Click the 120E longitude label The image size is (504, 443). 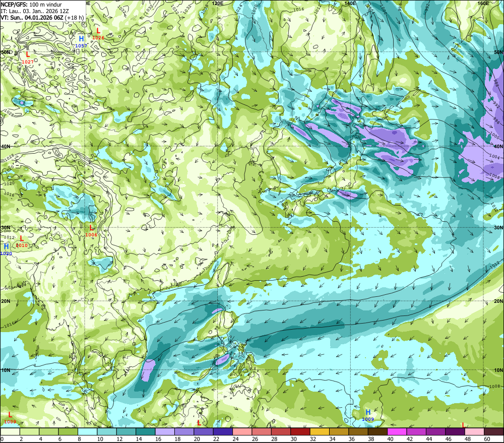coord(218,3)
